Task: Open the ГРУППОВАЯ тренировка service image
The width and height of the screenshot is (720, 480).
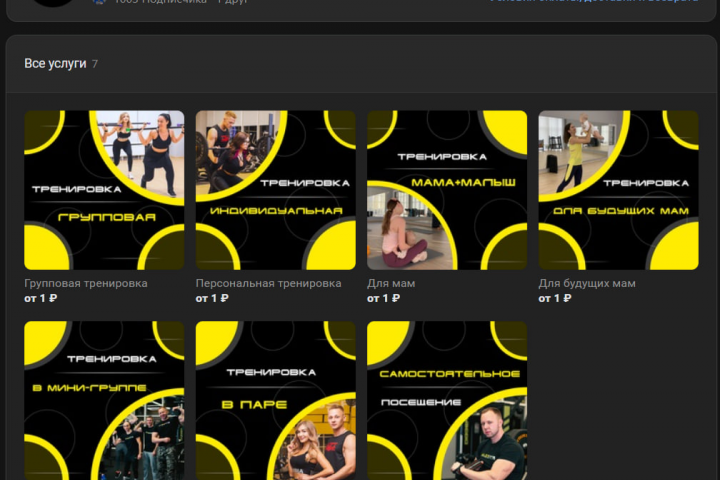Action: (104, 190)
